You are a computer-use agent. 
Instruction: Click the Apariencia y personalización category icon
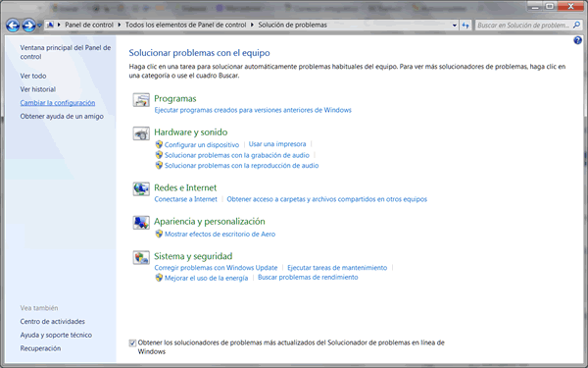tap(141, 223)
